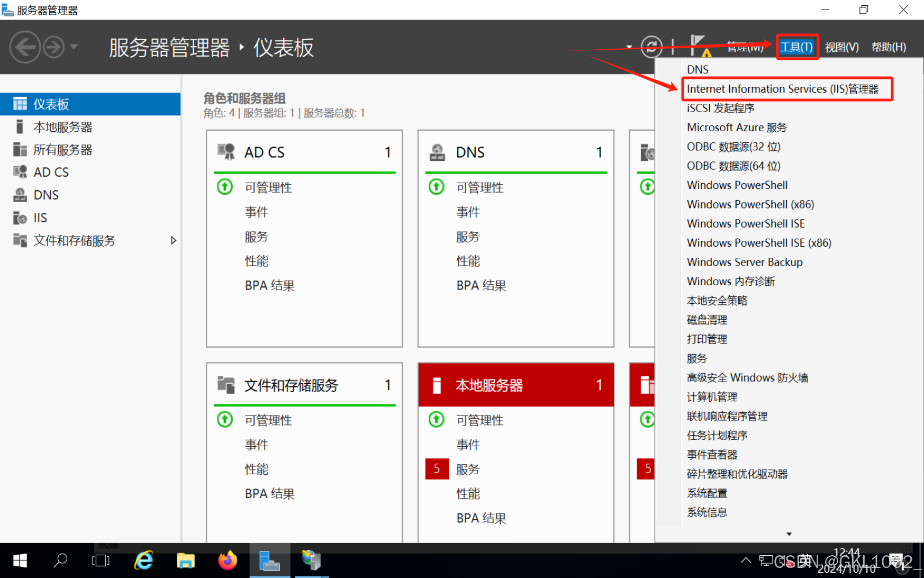The height and width of the screenshot is (578, 924).
Task: Open 联机响应程序管理
Action: 727,416
